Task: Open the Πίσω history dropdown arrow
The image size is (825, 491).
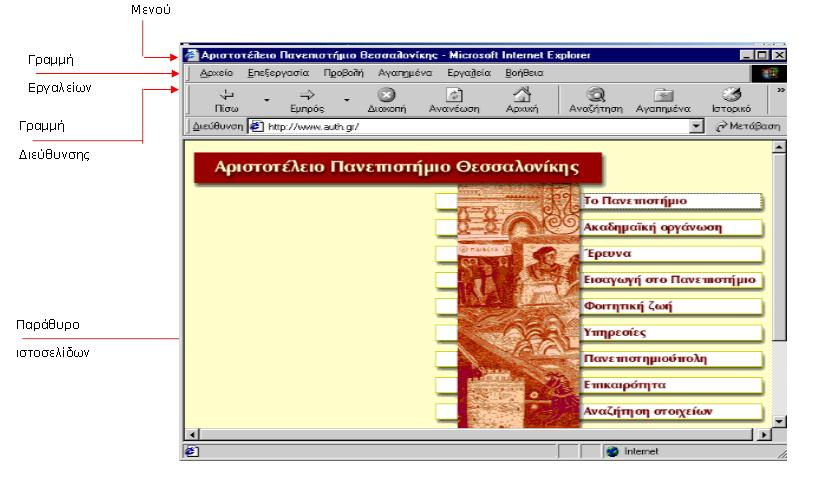Action: [267, 100]
